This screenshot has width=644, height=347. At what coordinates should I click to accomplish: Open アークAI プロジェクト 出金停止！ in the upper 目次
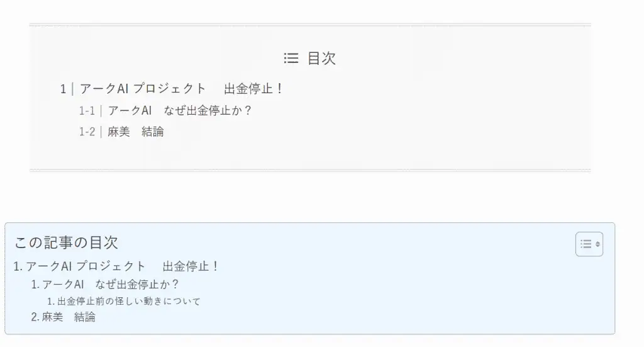[x=181, y=89]
